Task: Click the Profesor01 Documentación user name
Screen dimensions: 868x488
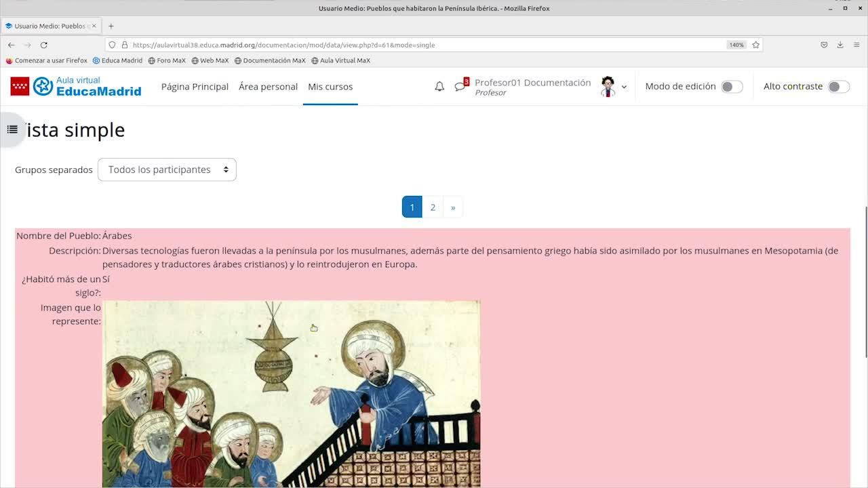Action: [x=533, y=82]
